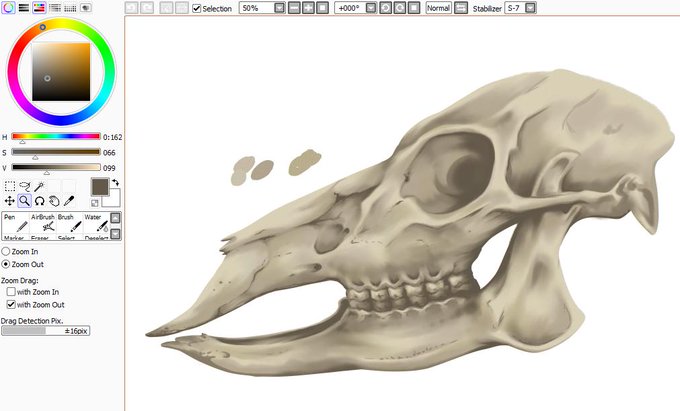Select the Magic Wand tool
The image size is (680, 411).
pyautogui.click(x=39, y=186)
